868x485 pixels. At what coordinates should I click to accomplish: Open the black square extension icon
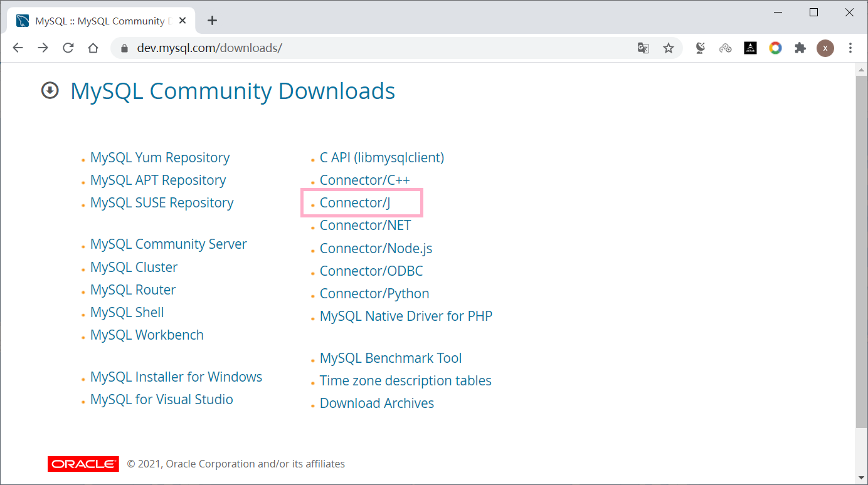tap(751, 48)
